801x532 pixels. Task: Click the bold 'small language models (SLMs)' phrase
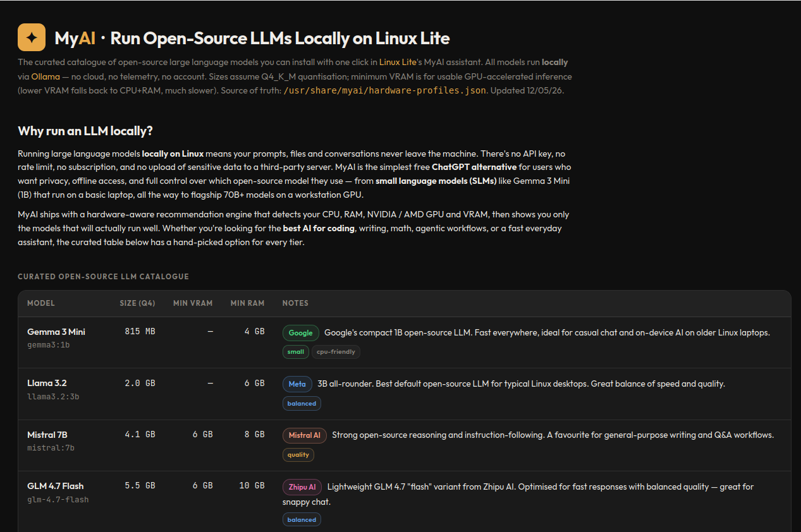(436, 181)
